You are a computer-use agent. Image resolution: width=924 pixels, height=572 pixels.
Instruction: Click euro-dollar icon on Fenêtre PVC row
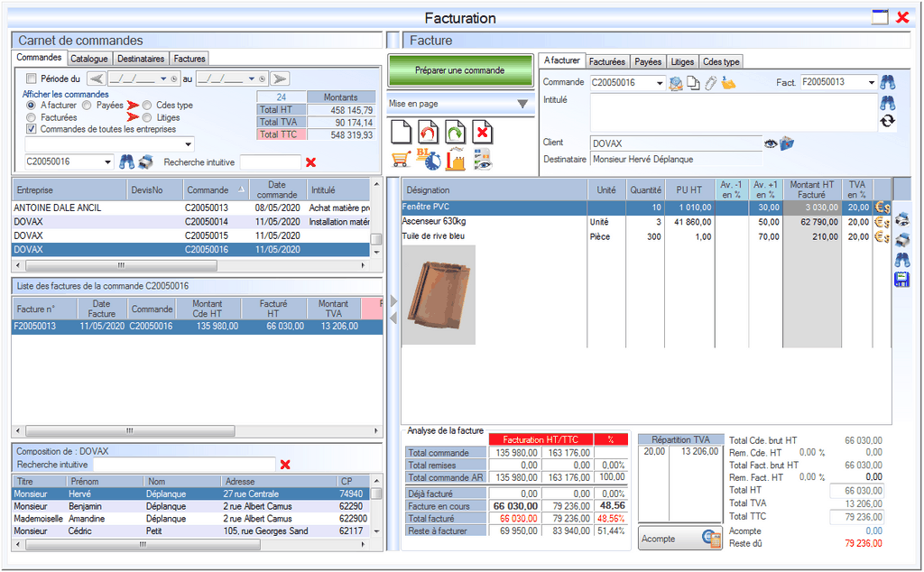click(x=882, y=208)
